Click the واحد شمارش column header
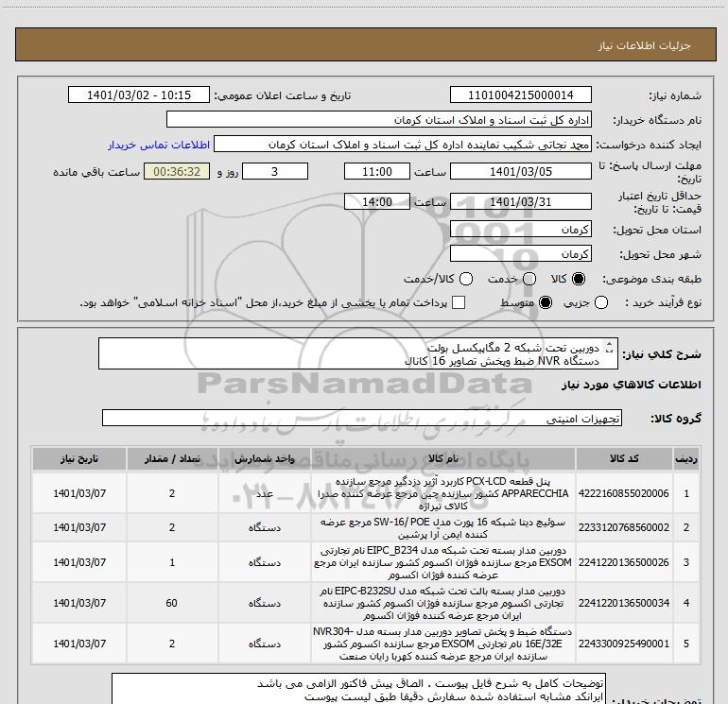This screenshot has width=728, height=704. point(264,459)
